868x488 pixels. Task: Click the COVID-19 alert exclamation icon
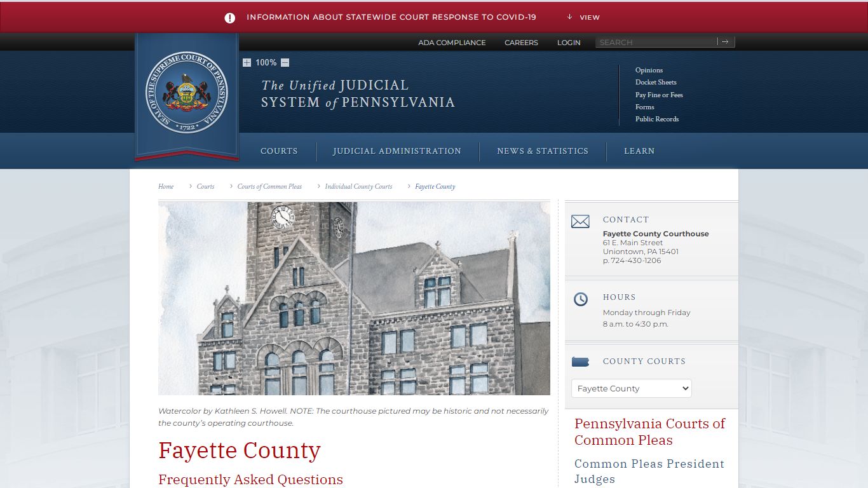[x=230, y=18]
